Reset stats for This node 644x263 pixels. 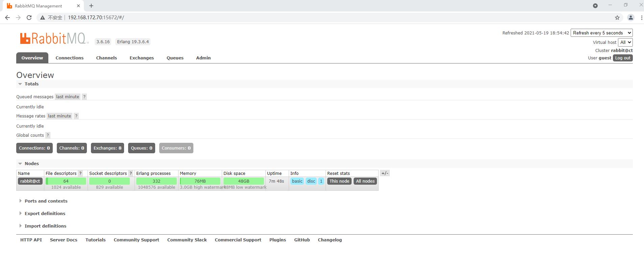click(339, 181)
